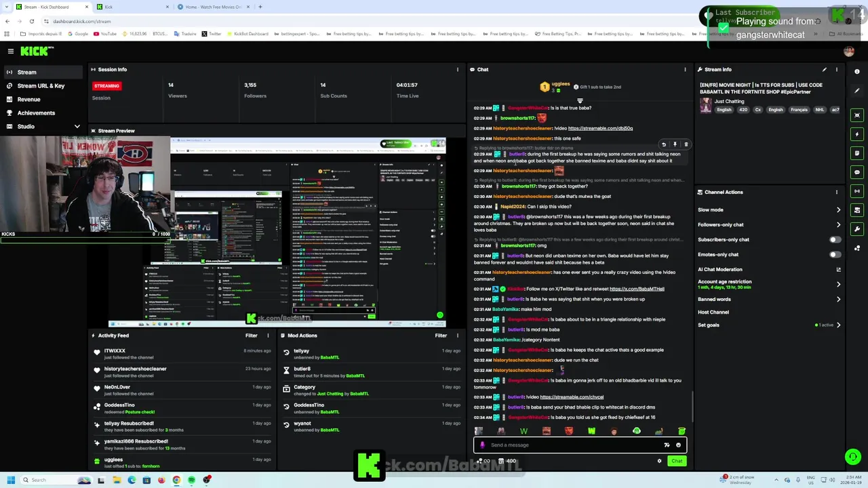Click the NHL stream tag
The height and width of the screenshot is (488, 868).
tap(819, 110)
